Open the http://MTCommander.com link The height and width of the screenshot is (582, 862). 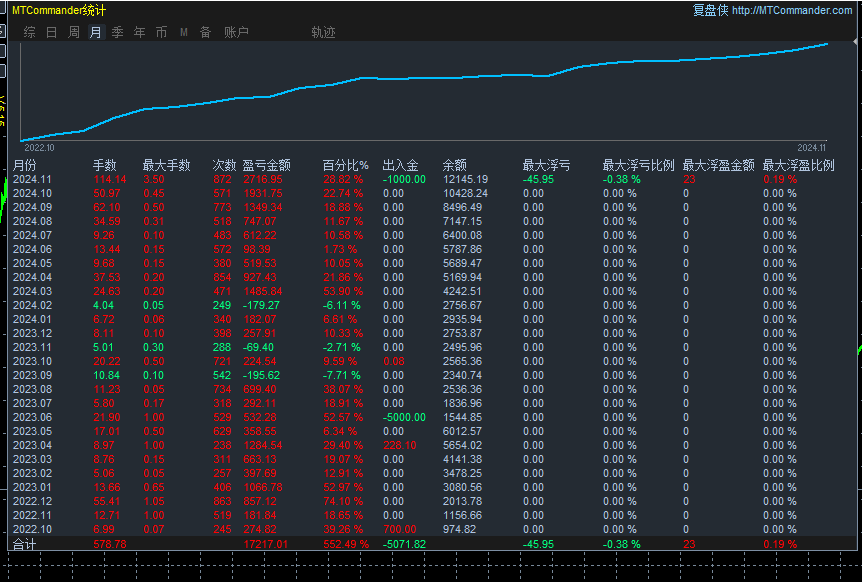point(792,10)
